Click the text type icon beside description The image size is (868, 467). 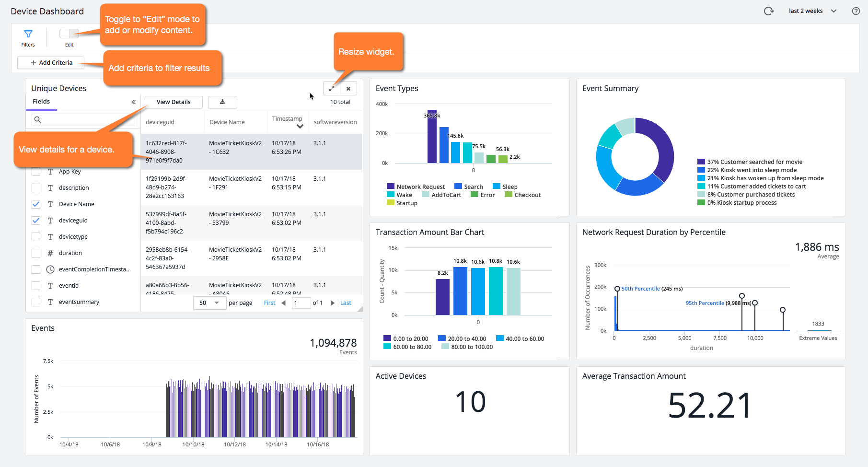[x=50, y=188]
